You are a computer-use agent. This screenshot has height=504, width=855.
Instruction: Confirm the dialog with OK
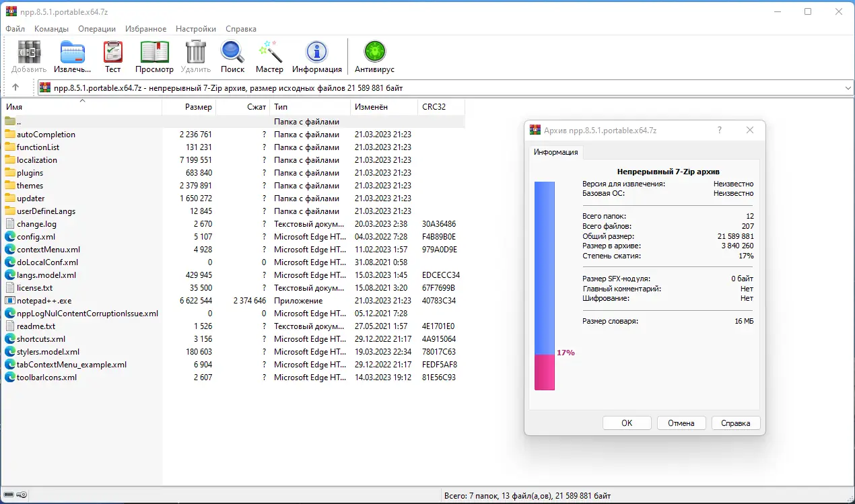(x=627, y=423)
